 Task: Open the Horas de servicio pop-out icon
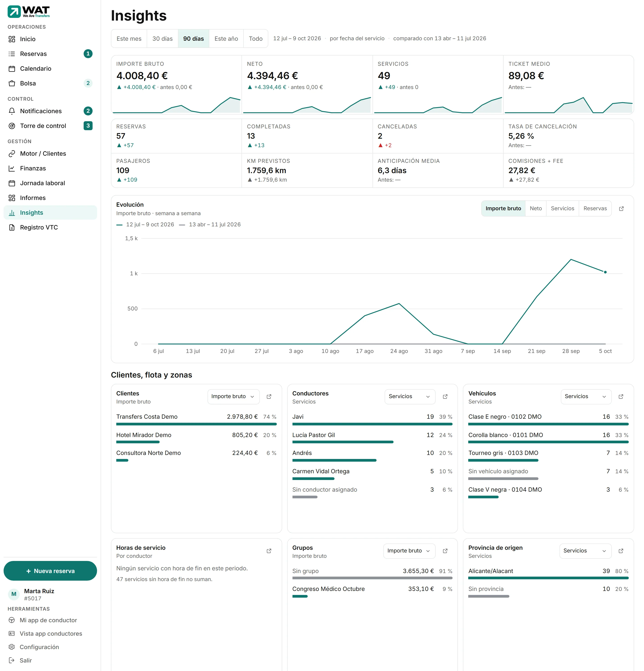[x=269, y=551]
